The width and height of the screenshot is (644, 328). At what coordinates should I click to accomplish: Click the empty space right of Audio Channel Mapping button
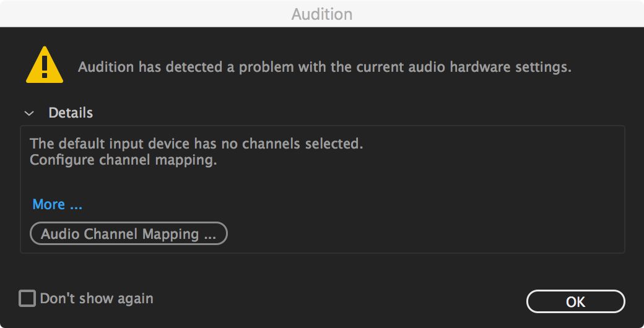point(421,234)
